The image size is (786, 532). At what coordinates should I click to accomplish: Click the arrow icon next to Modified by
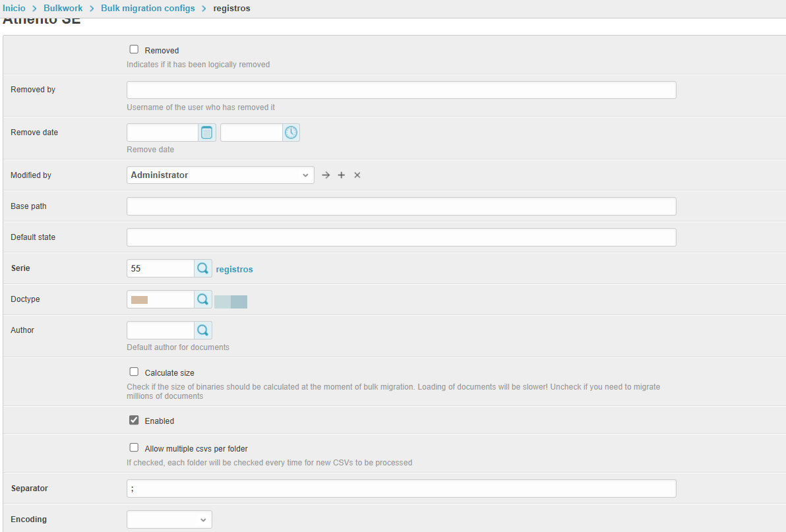(x=326, y=175)
